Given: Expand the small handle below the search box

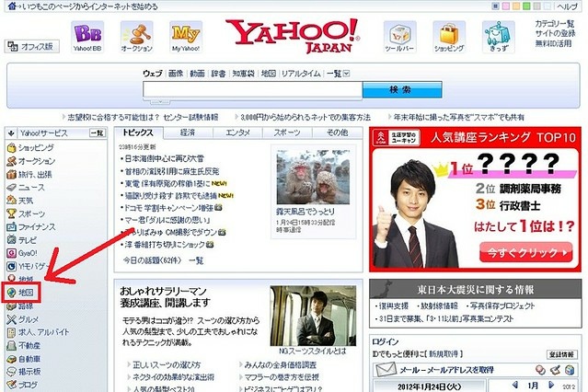Looking at the screenshot, I should pos(160,101).
